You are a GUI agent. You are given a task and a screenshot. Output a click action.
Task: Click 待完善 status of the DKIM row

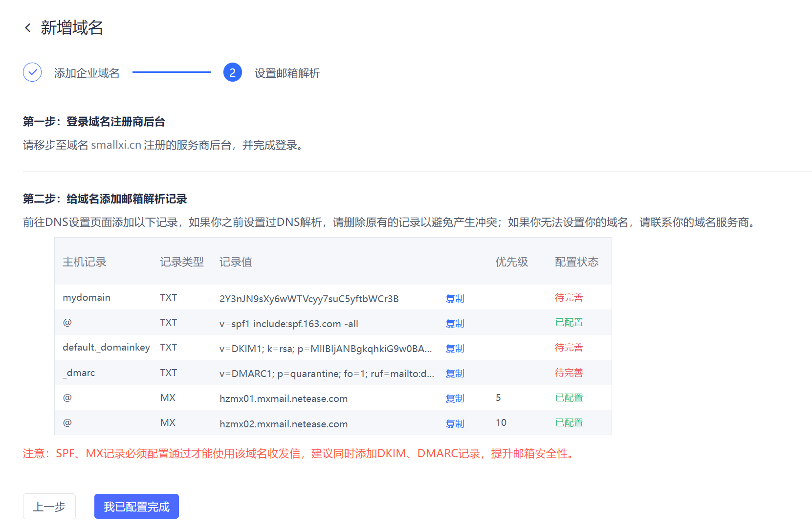point(569,347)
